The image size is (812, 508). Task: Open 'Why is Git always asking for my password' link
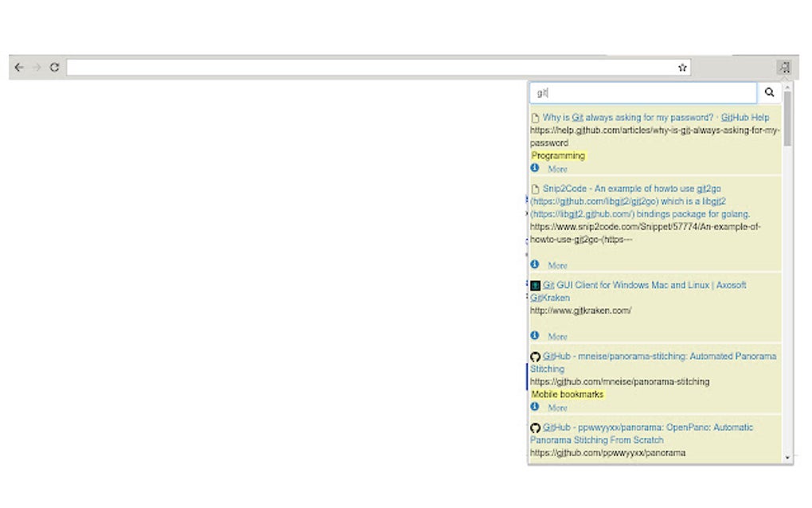coord(656,118)
